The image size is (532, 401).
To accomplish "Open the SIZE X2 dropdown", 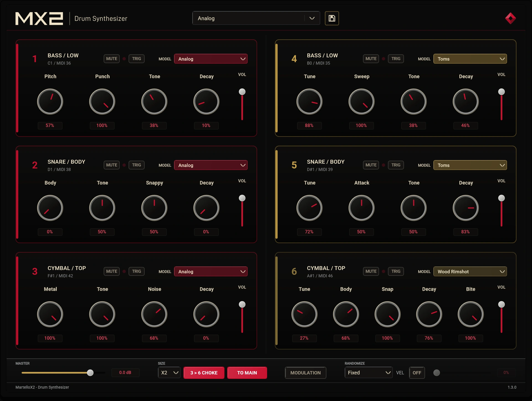I will [169, 373].
